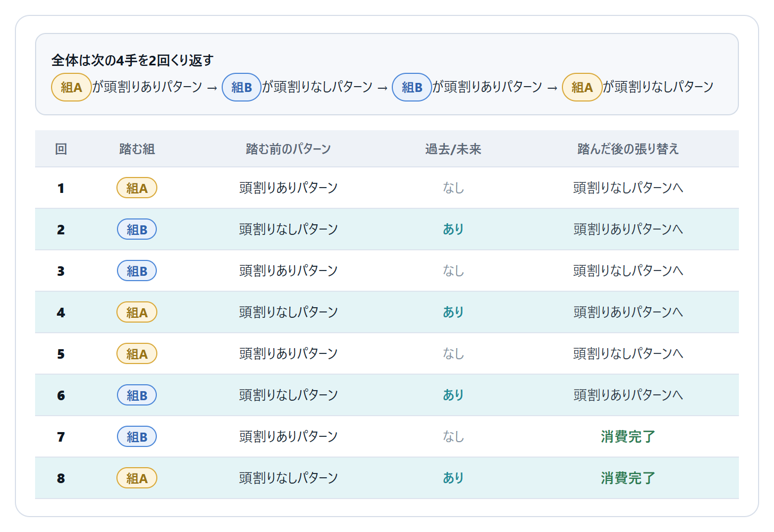The width and height of the screenshot is (774, 532).
Task: Click 頭割りありパターンへ in row 4
Action: tap(628, 312)
